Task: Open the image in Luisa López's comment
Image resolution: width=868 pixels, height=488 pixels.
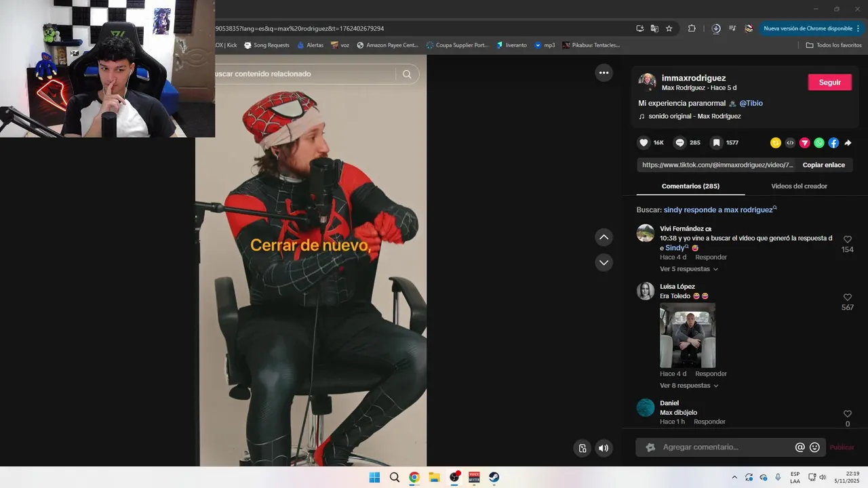Action: click(688, 335)
